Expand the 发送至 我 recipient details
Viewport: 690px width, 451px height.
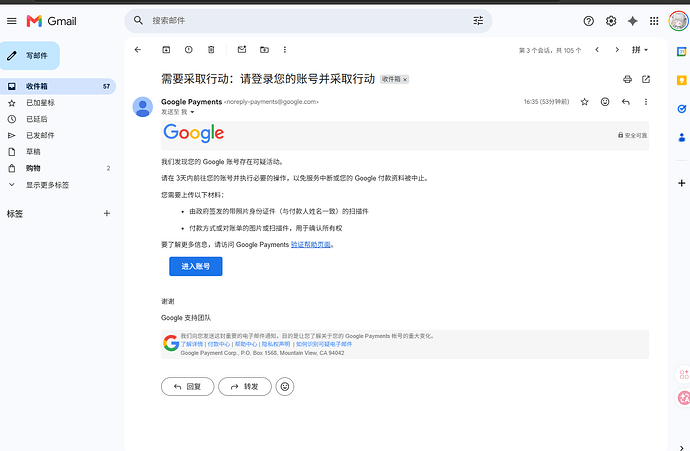[192, 112]
